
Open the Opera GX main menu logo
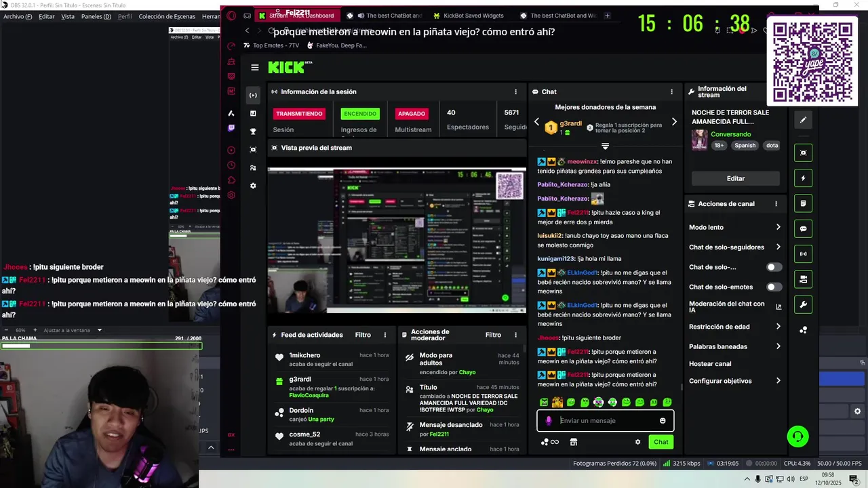point(231,16)
